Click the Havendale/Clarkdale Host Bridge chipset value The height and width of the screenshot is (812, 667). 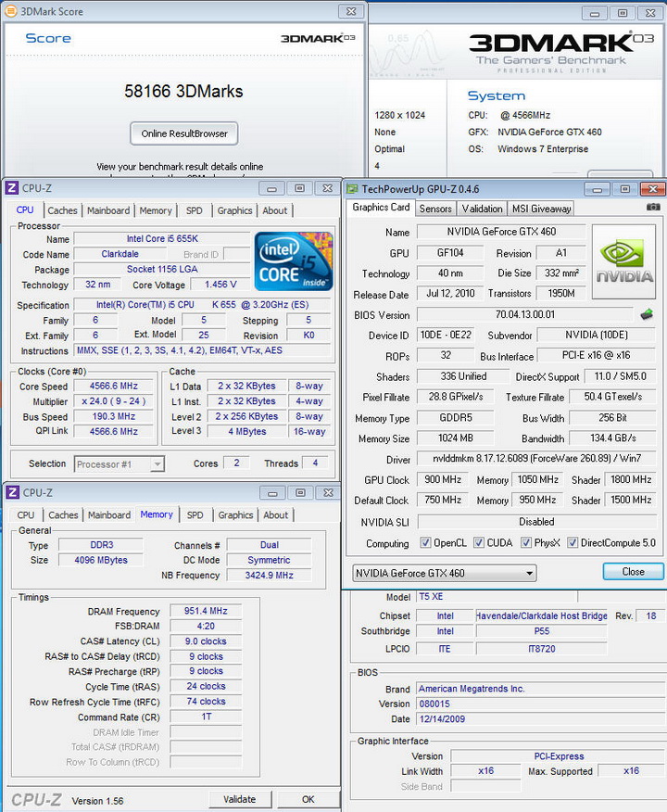tap(541, 615)
